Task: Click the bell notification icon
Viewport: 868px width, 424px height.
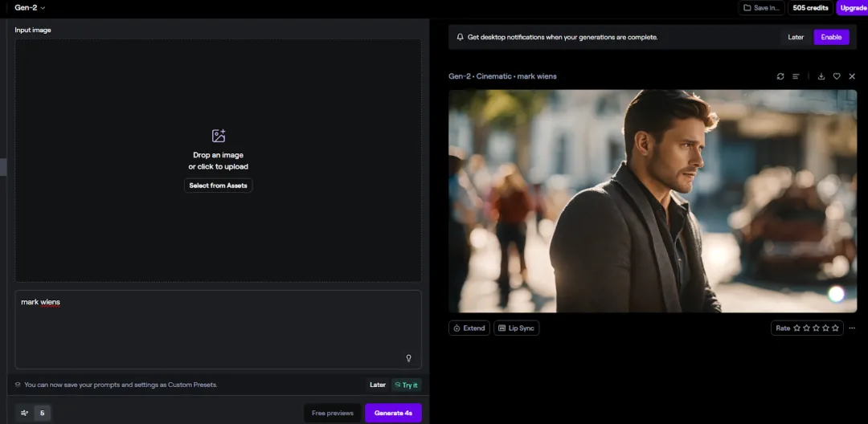Action: (460, 37)
